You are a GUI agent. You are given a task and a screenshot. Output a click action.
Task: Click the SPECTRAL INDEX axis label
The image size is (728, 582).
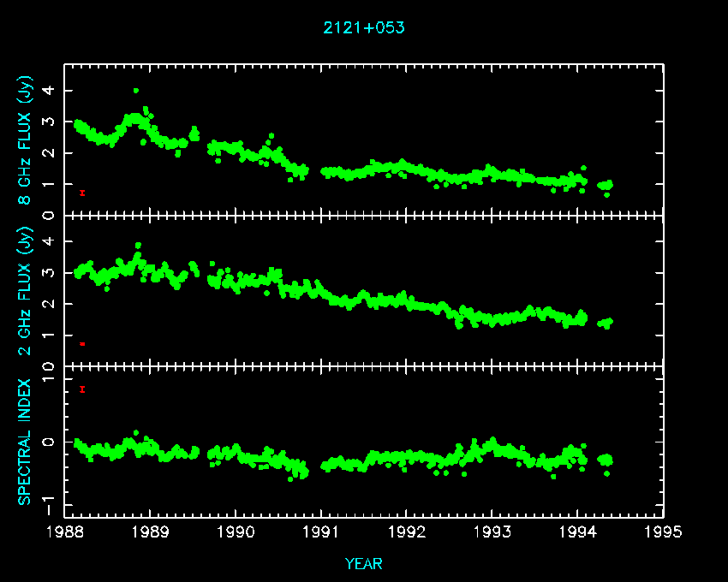pos(26,441)
